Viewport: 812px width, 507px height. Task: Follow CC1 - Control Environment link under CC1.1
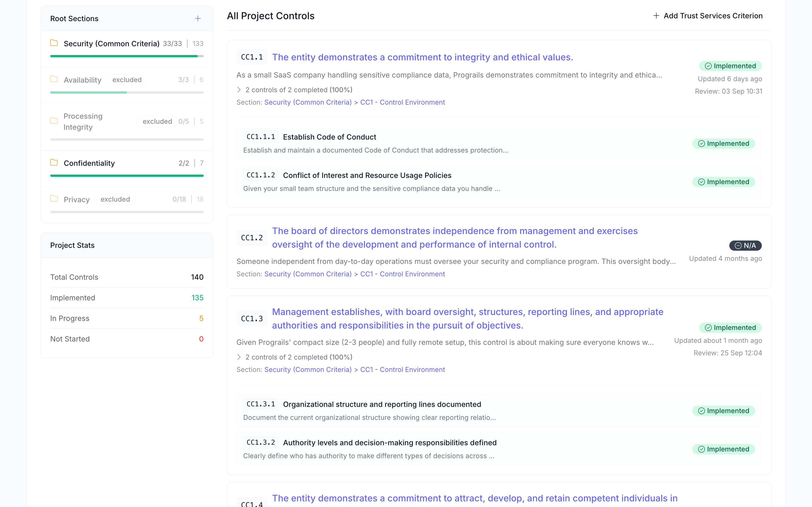click(403, 102)
